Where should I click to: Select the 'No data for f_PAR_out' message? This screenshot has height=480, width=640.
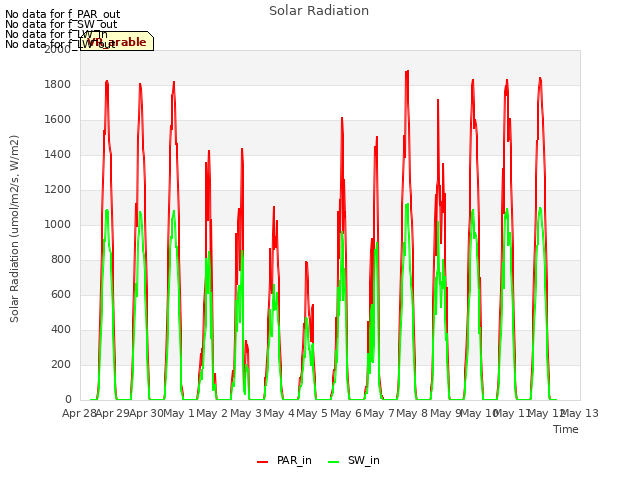62,15
